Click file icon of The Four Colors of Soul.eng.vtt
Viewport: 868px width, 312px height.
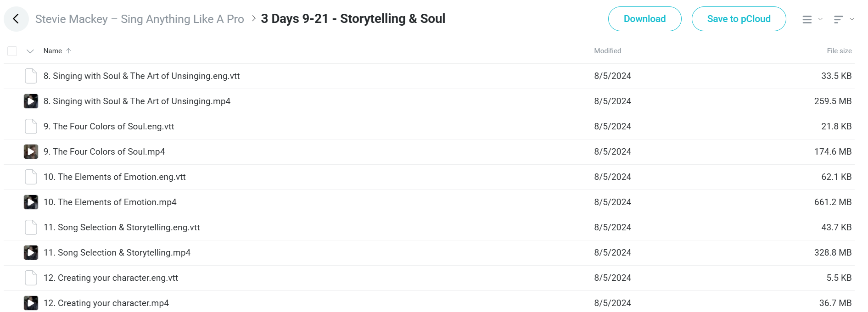tap(31, 126)
